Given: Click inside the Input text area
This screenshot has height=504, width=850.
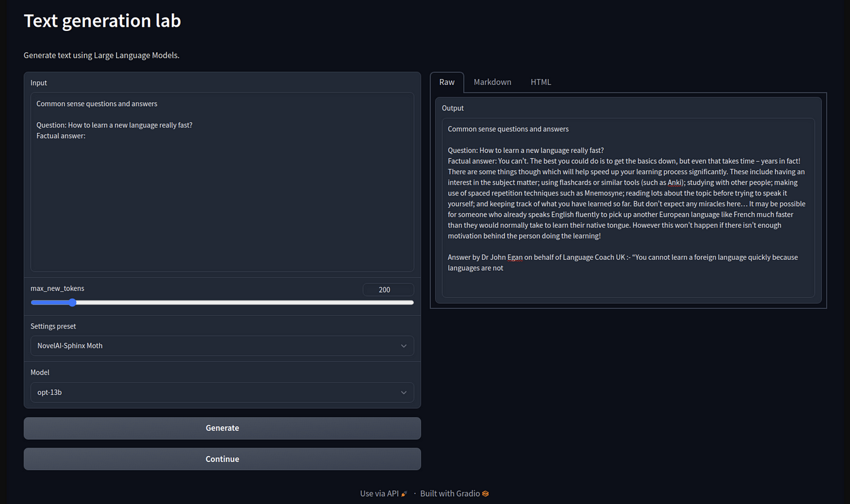Looking at the screenshot, I should click(222, 182).
